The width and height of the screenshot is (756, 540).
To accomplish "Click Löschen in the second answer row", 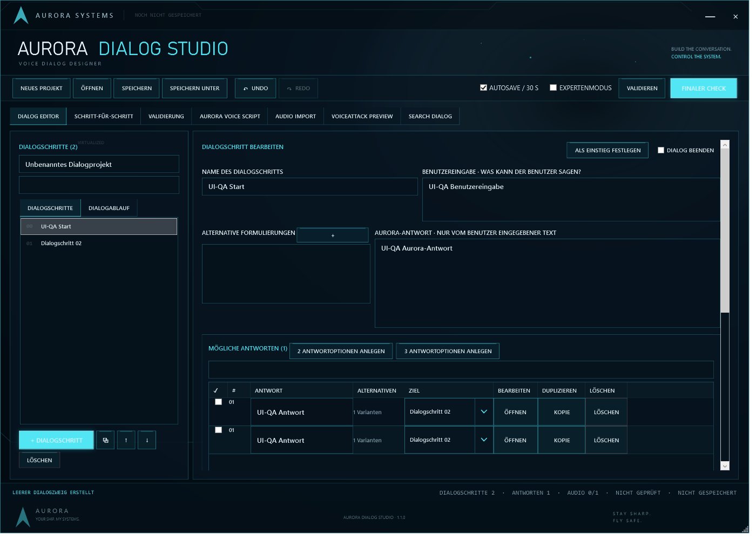I will coord(606,440).
